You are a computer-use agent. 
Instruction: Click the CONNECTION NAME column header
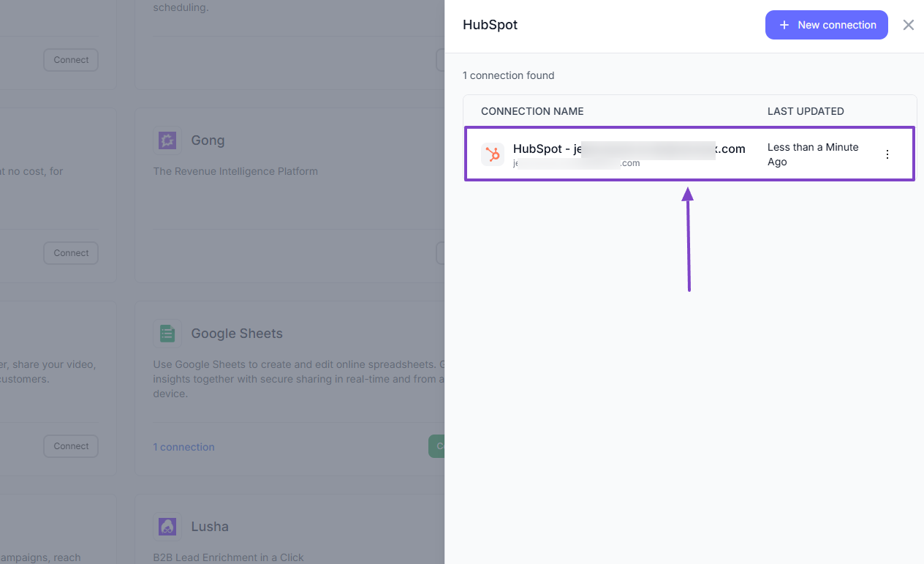coord(532,111)
